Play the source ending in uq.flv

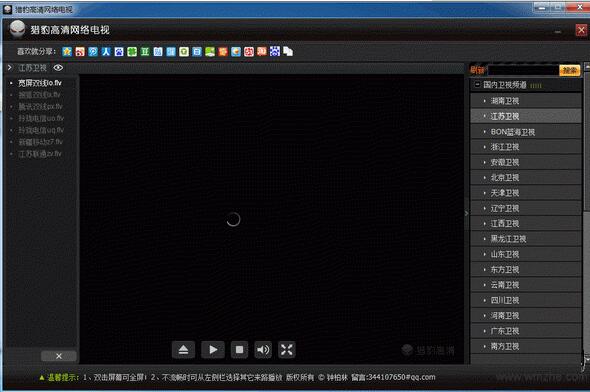tap(41, 130)
